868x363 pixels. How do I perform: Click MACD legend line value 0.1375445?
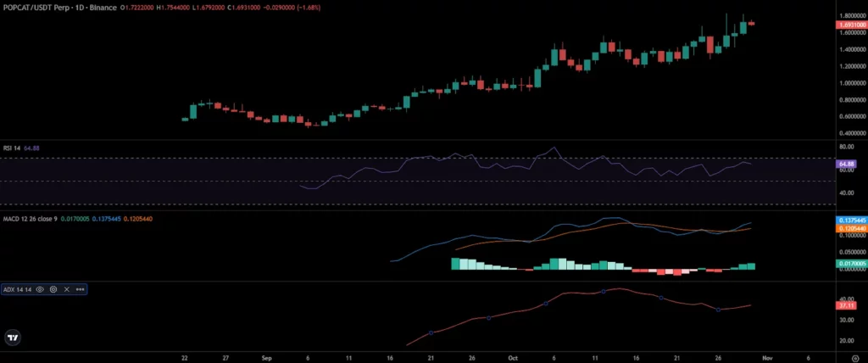pos(106,219)
